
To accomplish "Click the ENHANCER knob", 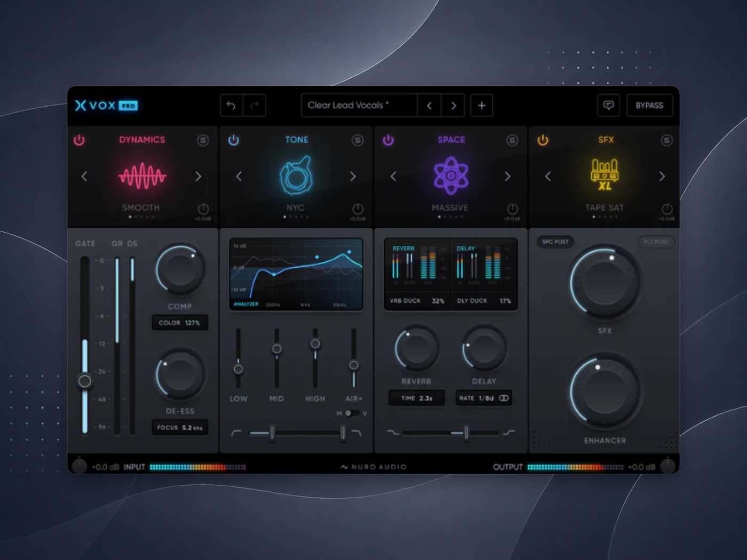I will 605,392.
